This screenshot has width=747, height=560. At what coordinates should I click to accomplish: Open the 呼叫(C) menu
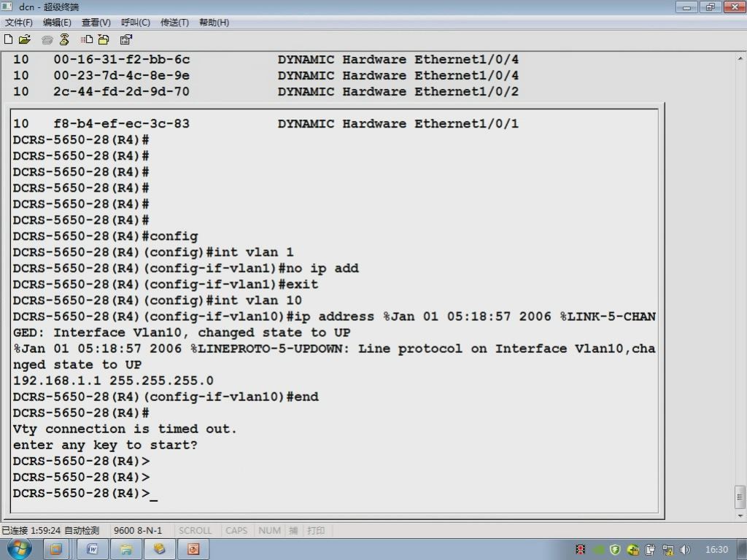(x=135, y=23)
